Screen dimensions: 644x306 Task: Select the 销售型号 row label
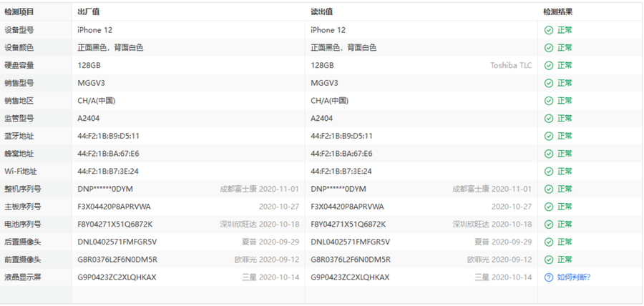coord(19,83)
